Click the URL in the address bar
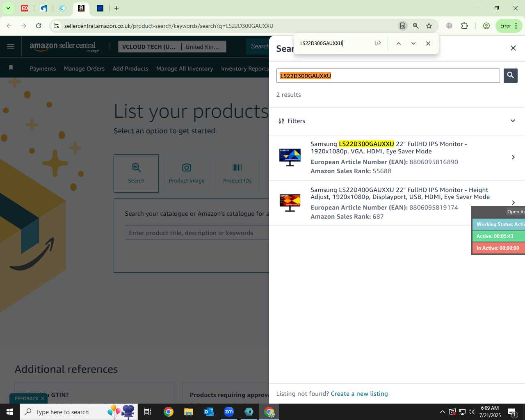 point(169,26)
